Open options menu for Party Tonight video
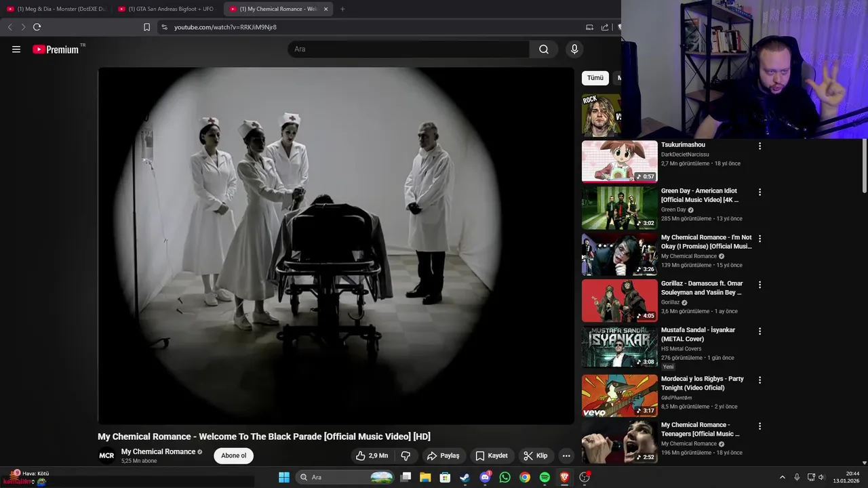The height and width of the screenshot is (488, 868). point(759,380)
